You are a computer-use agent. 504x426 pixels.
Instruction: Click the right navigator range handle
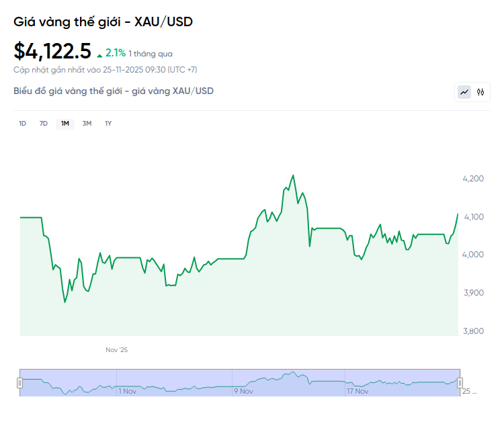(460, 383)
